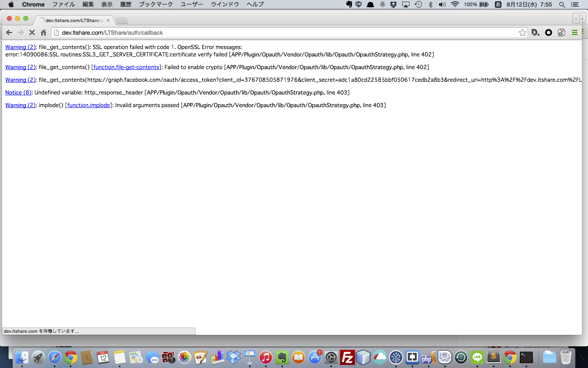Click the black circle extension icon
Viewport: 588px width, 368px height.
548,33
